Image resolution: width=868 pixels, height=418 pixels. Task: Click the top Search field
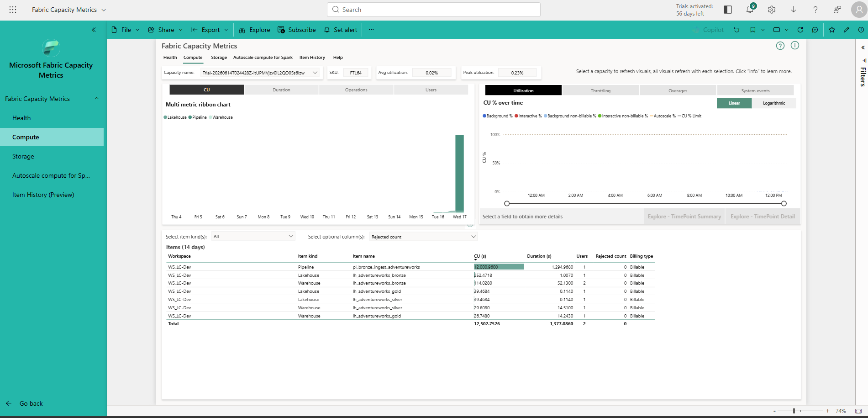pos(434,10)
